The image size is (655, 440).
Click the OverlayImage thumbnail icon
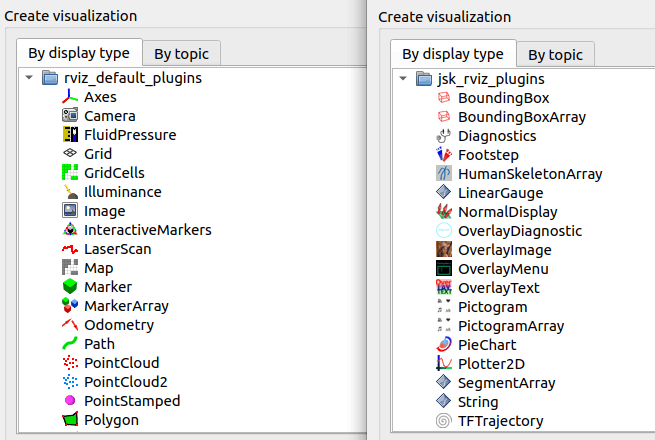point(444,249)
